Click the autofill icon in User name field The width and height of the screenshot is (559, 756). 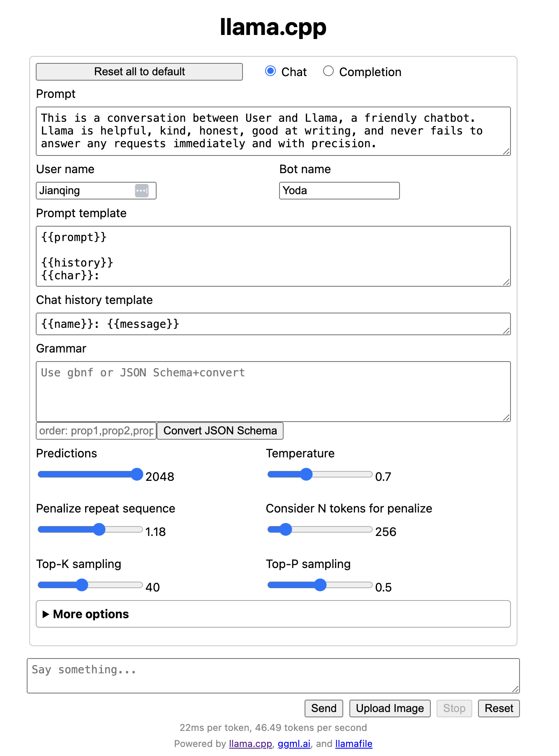142,190
